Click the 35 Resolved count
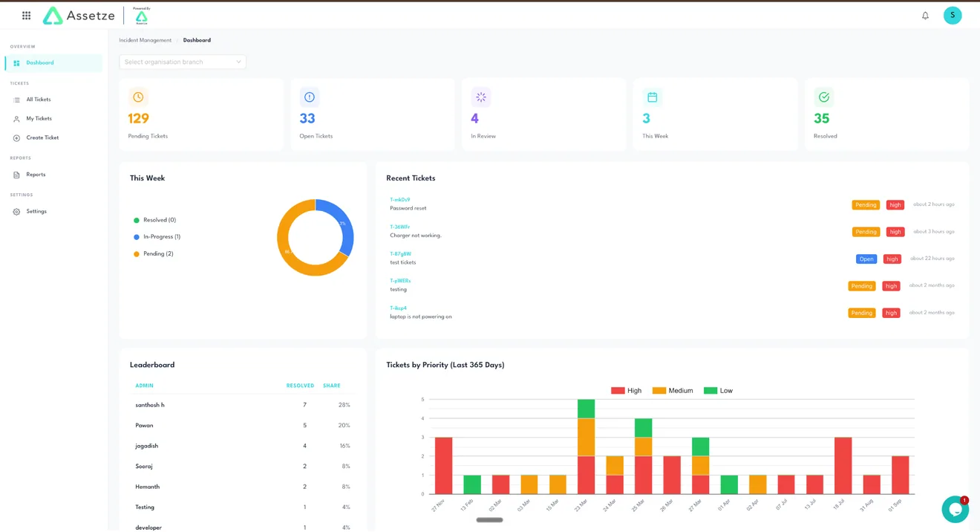 pyautogui.click(x=822, y=119)
